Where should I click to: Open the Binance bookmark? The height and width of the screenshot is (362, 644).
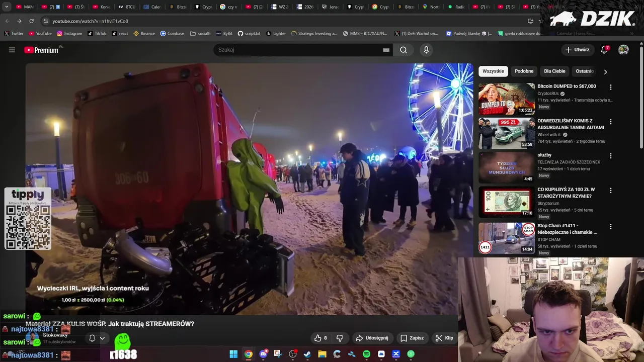[x=144, y=34]
